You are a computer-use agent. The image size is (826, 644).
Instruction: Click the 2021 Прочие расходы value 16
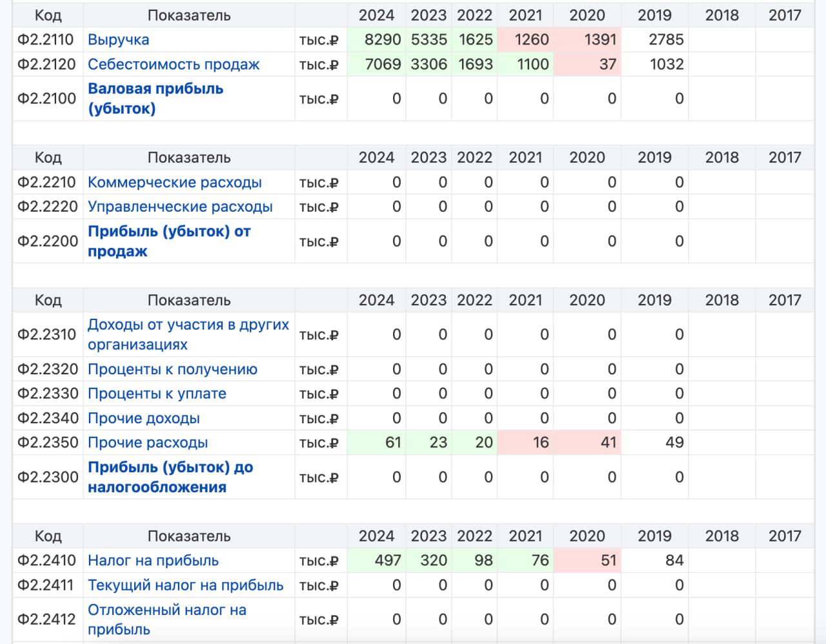coord(540,443)
